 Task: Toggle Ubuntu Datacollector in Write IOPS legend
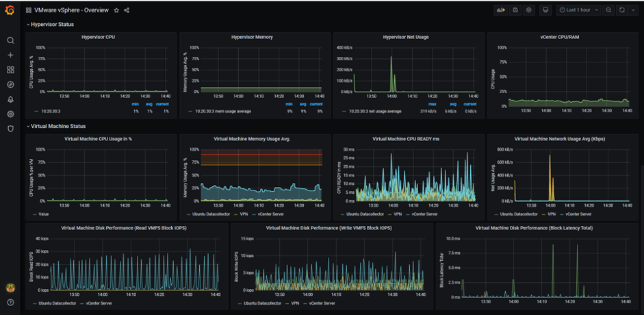tap(262, 303)
